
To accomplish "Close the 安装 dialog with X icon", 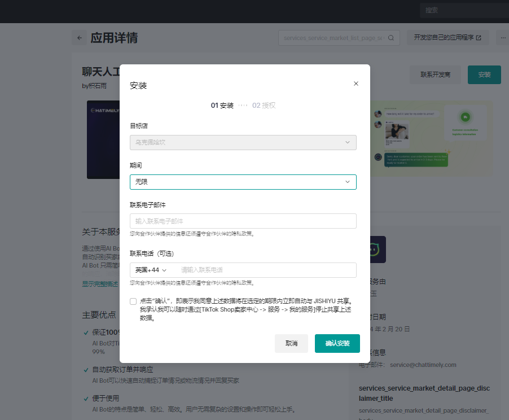I will 356,84.
